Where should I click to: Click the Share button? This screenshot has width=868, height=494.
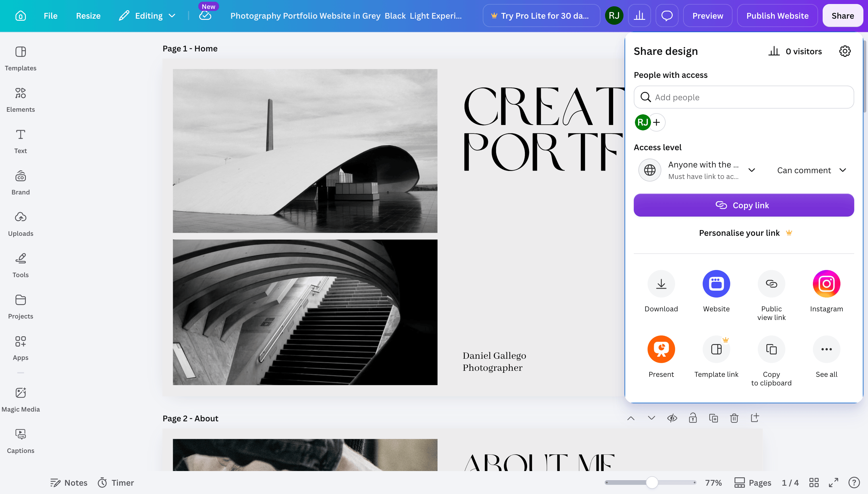(842, 16)
